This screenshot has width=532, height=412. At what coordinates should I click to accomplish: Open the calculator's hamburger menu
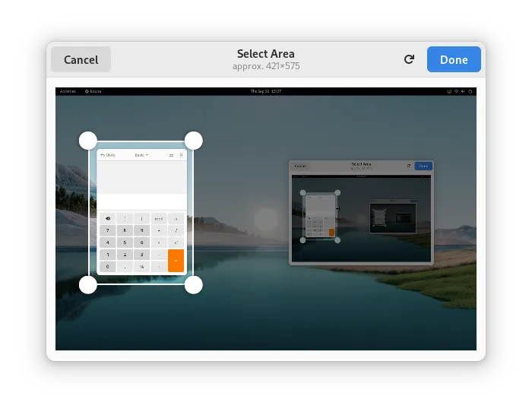(x=171, y=155)
